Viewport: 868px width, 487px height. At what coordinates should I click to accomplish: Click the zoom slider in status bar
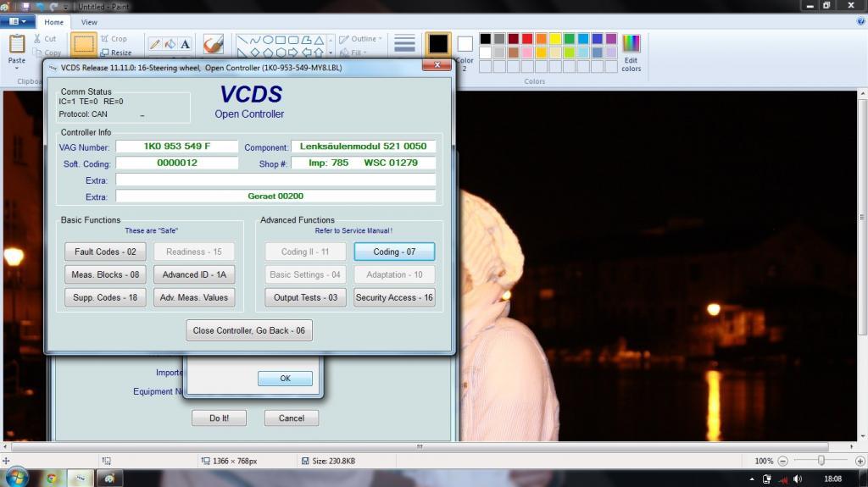[x=821, y=461]
